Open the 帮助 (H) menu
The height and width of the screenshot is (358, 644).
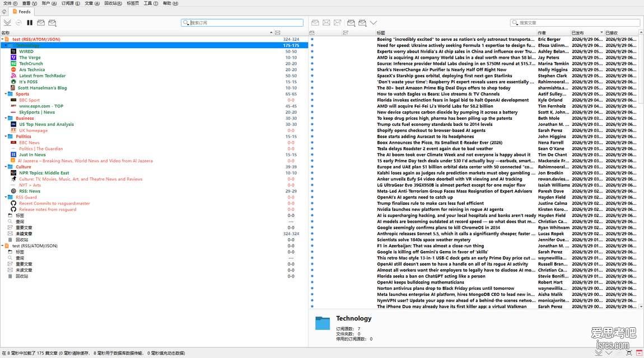click(x=170, y=3)
